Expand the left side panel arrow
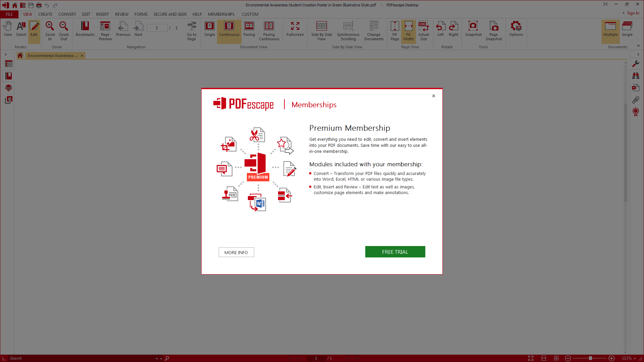This screenshot has height=362, width=644. click(x=6, y=54)
